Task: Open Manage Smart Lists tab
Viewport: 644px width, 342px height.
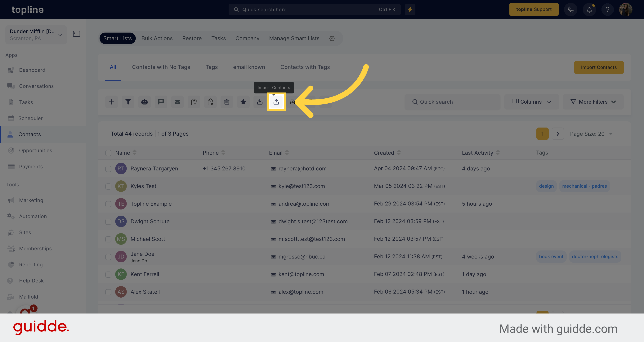Action: tap(294, 38)
